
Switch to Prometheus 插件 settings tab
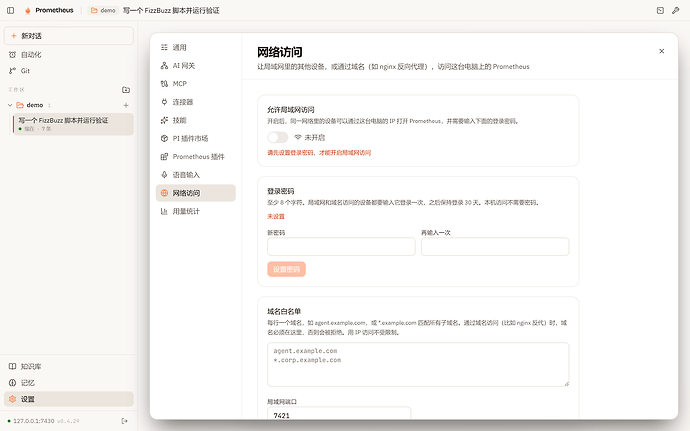195,156
